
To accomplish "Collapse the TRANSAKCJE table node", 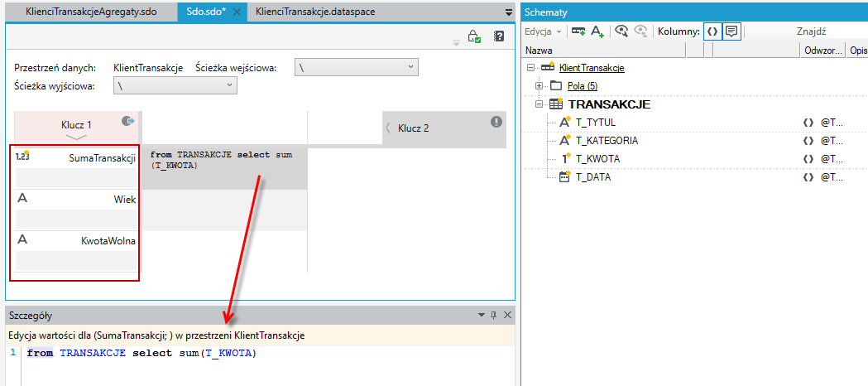I will point(540,104).
